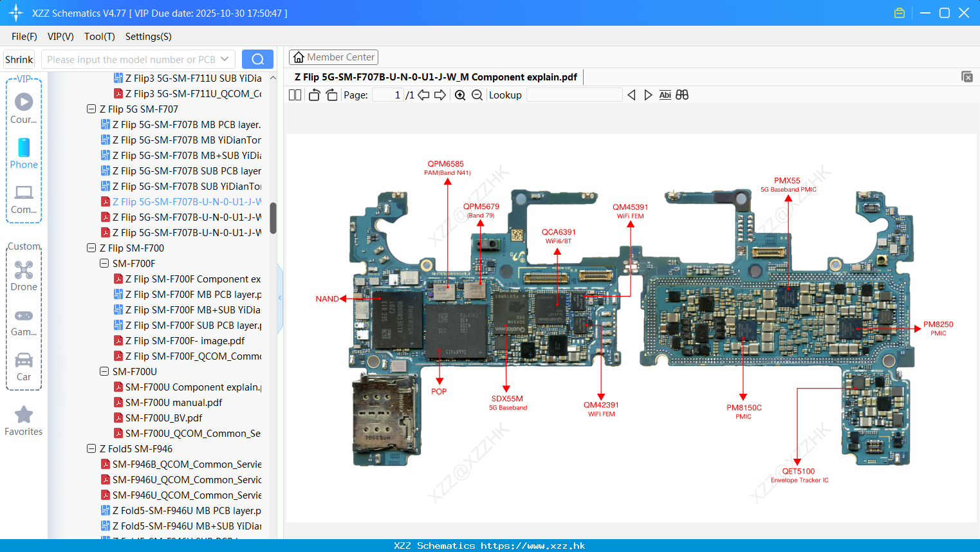This screenshot has height=552, width=980.
Task: Open Z Flip3 5G-SM-F711U_QCOM PDF
Action: tap(187, 93)
